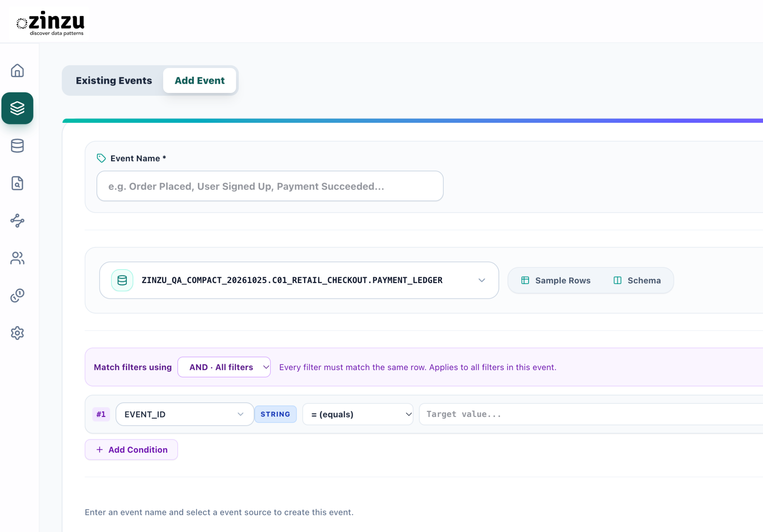Focus the Target value field
The height and width of the screenshot is (532, 763).
coord(591,414)
